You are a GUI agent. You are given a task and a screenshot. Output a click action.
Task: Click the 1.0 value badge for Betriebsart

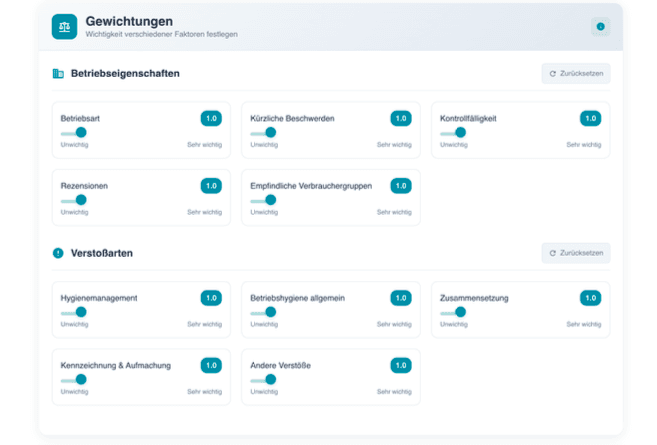click(211, 118)
